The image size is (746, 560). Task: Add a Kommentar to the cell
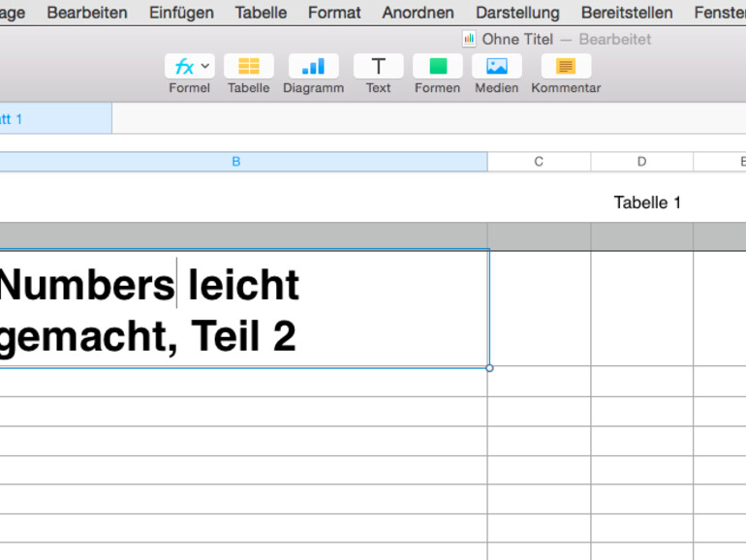[566, 66]
